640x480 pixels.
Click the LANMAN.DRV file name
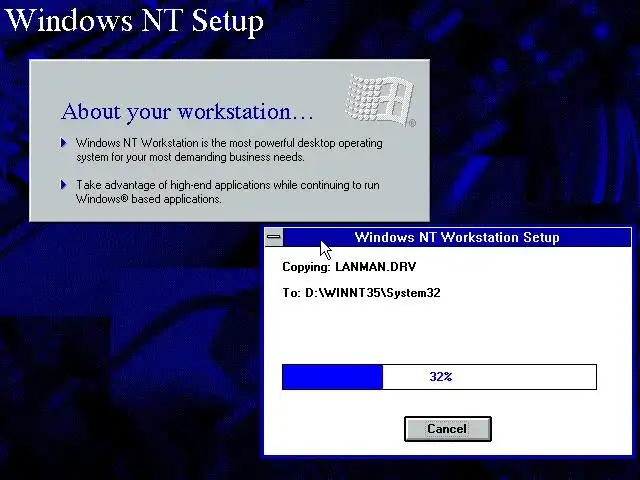point(376,267)
